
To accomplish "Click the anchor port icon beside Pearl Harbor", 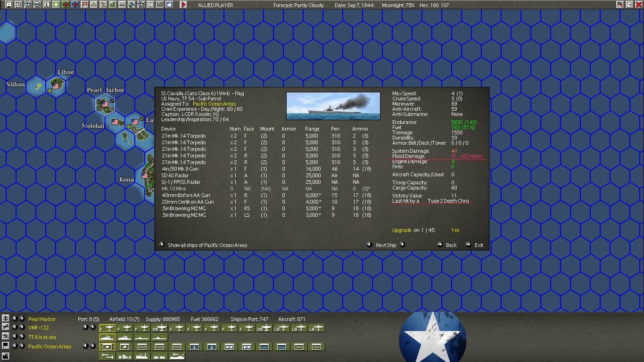I will tap(6, 318).
